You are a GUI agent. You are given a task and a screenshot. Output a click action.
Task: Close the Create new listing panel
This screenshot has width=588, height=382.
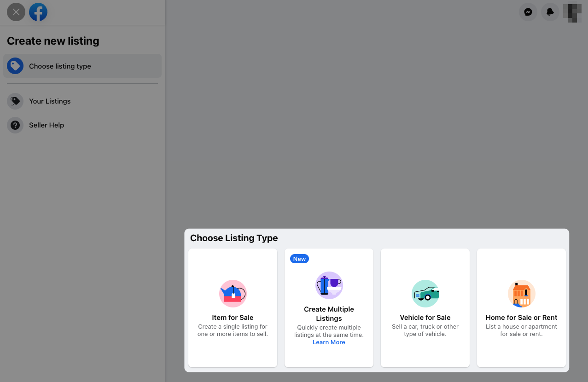click(16, 12)
